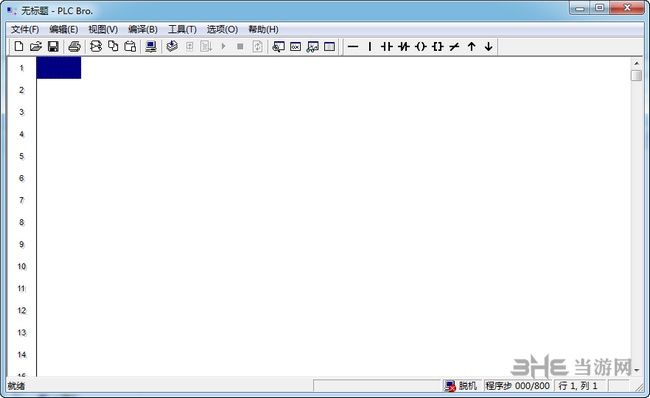The image size is (650, 398).
Task: Click the compile/download stack icon
Action: pyautogui.click(x=172, y=46)
